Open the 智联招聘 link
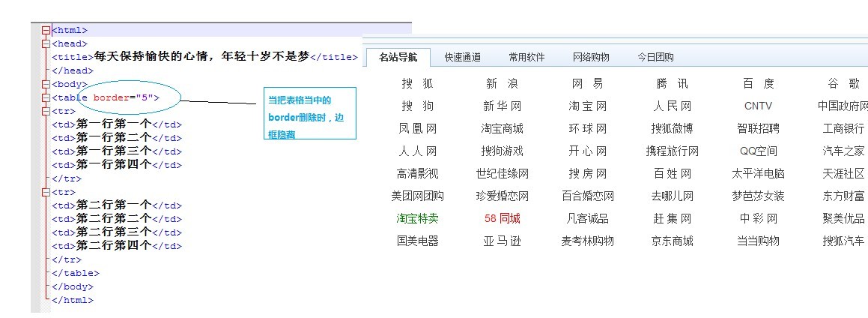This screenshot has height=318, width=868. tap(758, 128)
